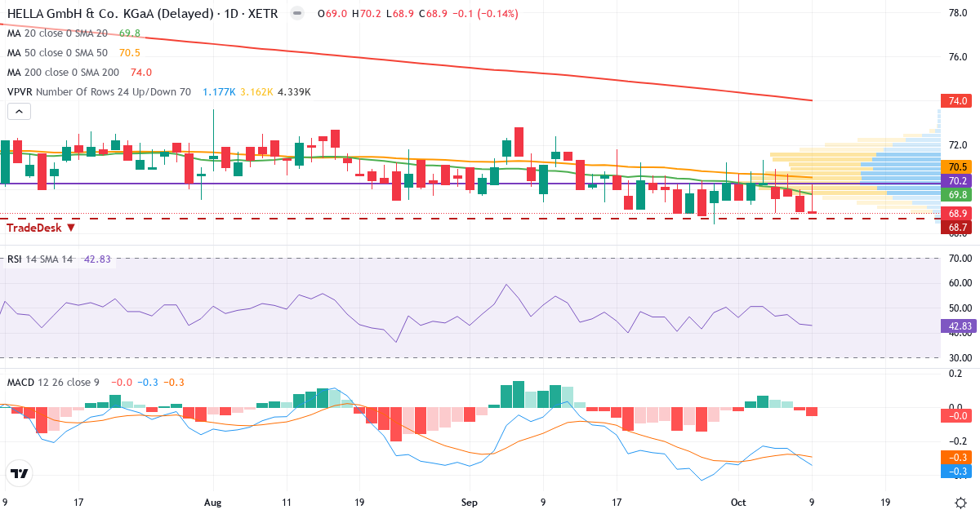Click the 76.0 price axis tick
Screen dimensions: 980x514
pyautogui.click(x=959, y=57)
